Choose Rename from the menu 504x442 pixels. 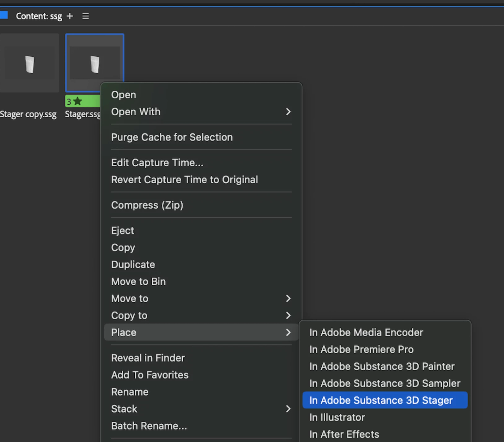(x=201, y=392)
